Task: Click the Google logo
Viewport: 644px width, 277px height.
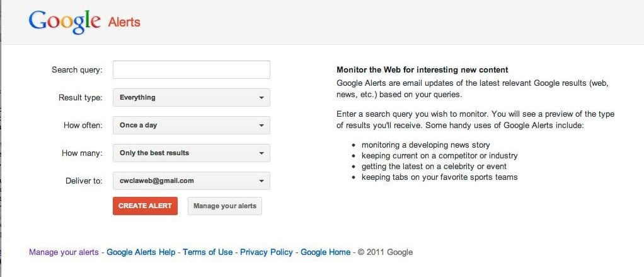Action: [x=64, y=21]
